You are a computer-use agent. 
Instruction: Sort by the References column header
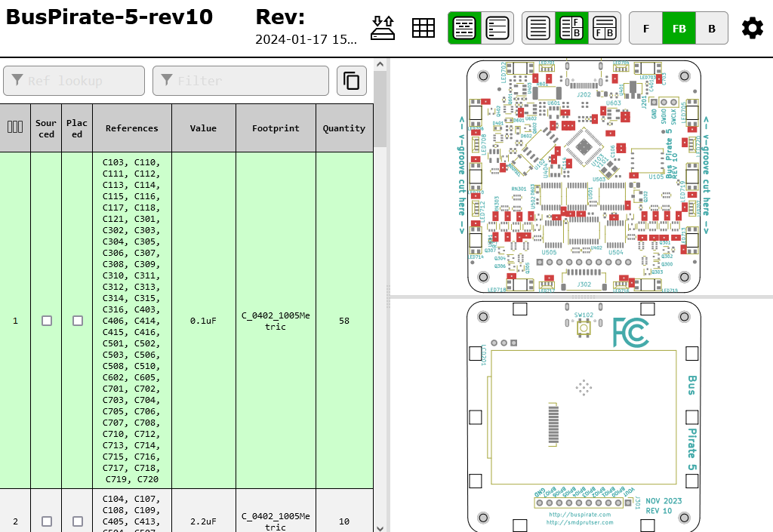[131, 128]
